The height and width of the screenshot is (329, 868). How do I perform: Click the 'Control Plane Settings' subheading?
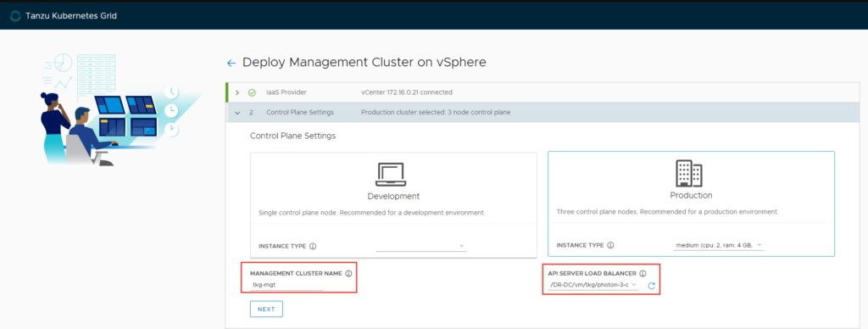point(292,136)
